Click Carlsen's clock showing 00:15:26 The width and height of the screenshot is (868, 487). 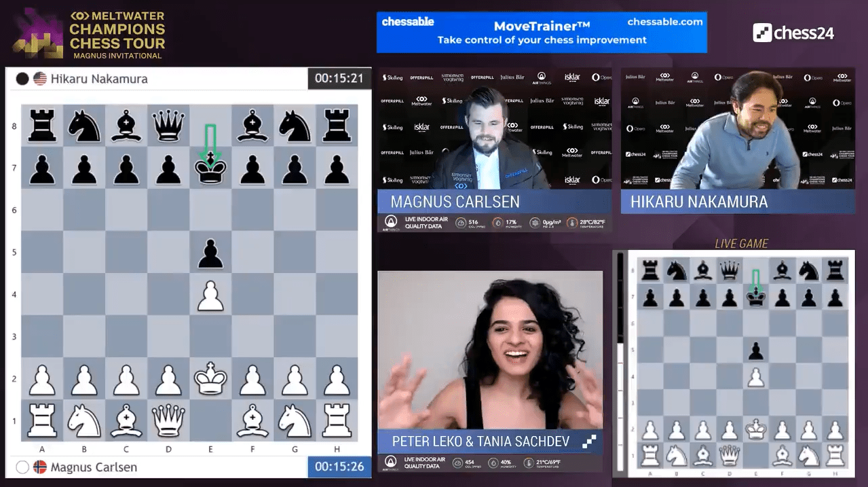point(339,467)
